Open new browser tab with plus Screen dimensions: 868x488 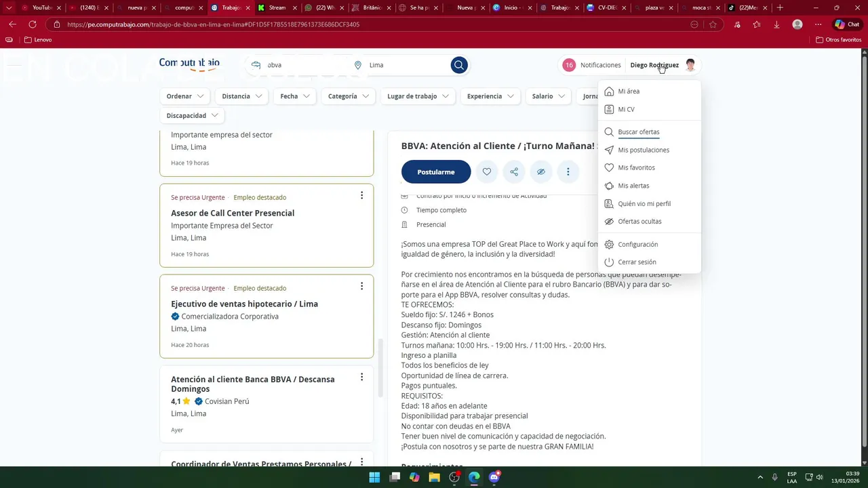click(x=780, y=7)
